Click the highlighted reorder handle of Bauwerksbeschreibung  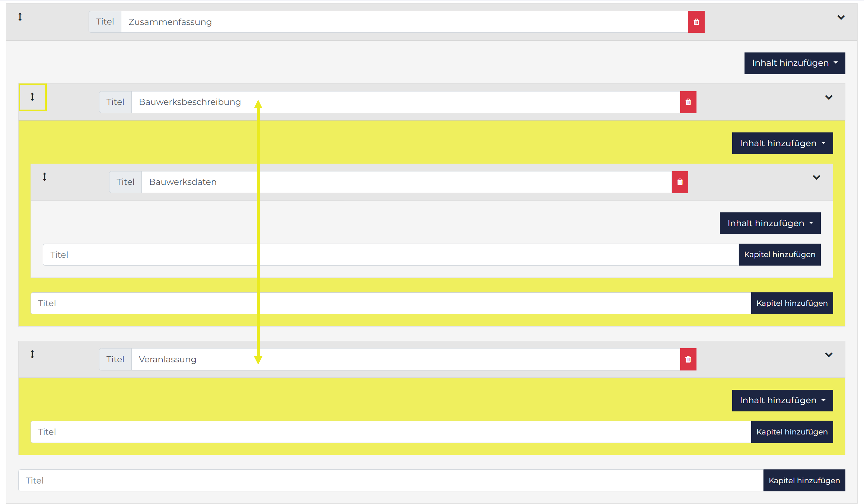[x=32, y=97]
